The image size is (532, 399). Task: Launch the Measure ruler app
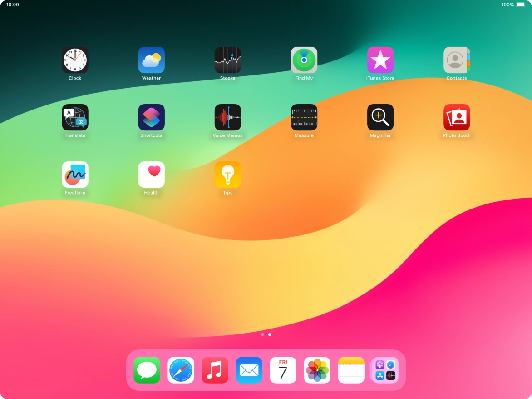tap(304, 117)
